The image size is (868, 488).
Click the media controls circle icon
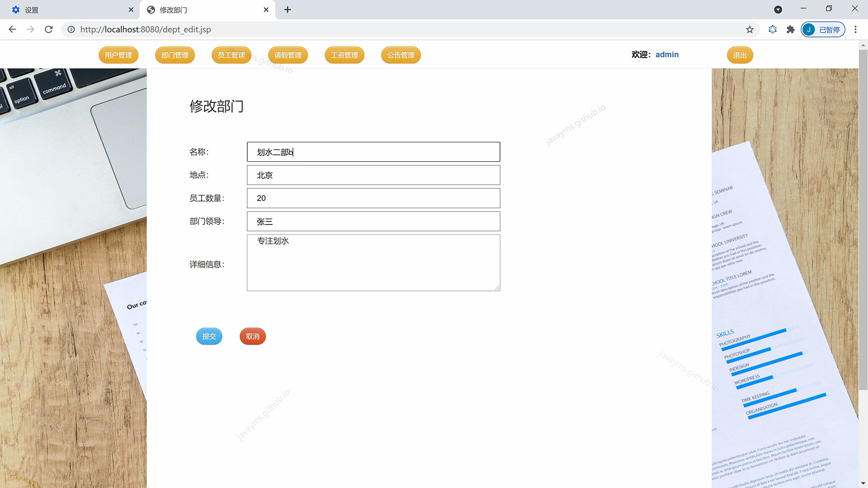point(778,9)
